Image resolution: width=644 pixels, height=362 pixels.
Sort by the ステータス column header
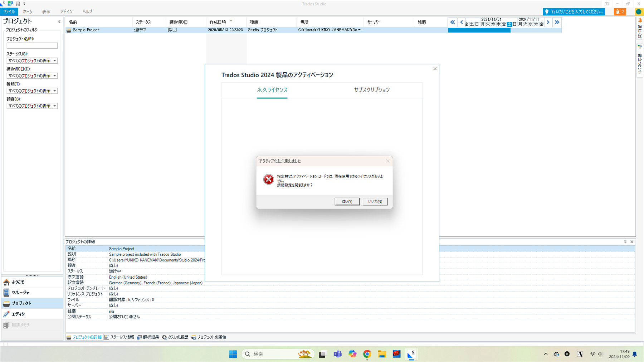click(149, 22)
